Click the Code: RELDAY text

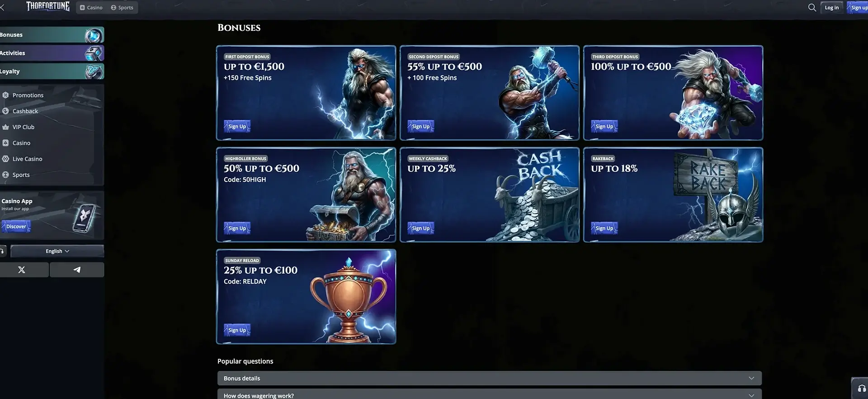(x=245, y=281)
